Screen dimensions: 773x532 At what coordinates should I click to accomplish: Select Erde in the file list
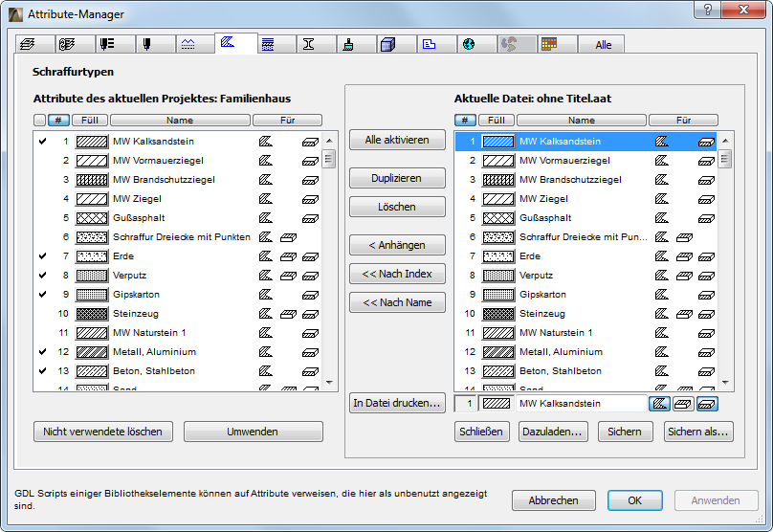point(585,255)
